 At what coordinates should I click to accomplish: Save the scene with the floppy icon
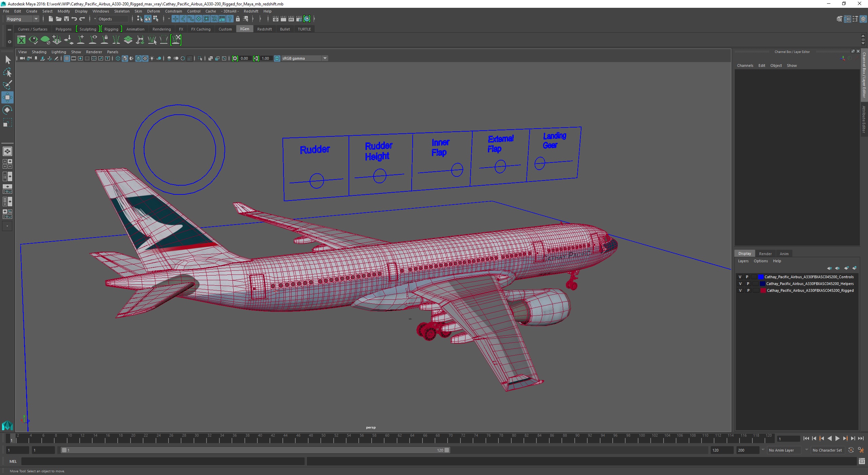point(66,19)
